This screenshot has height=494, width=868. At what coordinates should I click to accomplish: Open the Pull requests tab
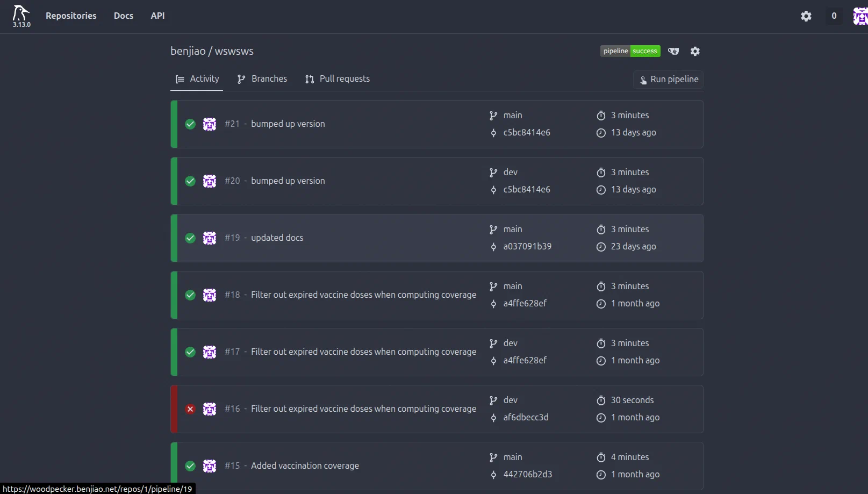[x=338, y=79]
